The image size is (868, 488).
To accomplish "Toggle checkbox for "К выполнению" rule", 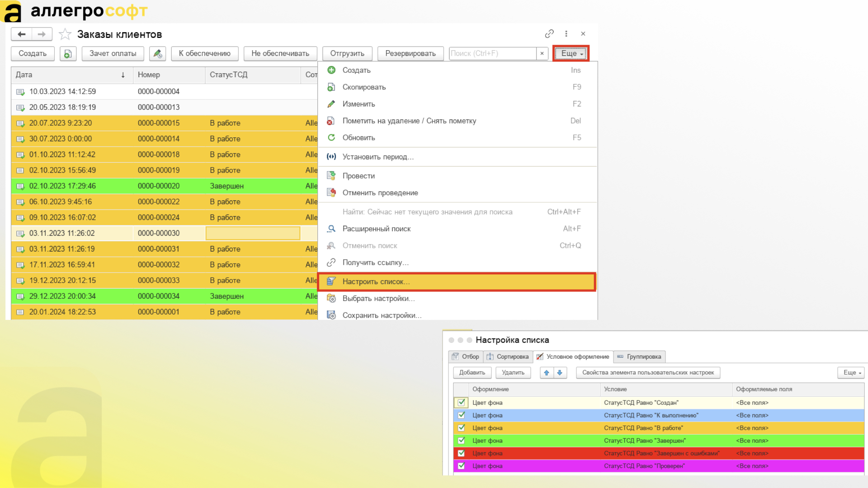I will coord(461,415).
